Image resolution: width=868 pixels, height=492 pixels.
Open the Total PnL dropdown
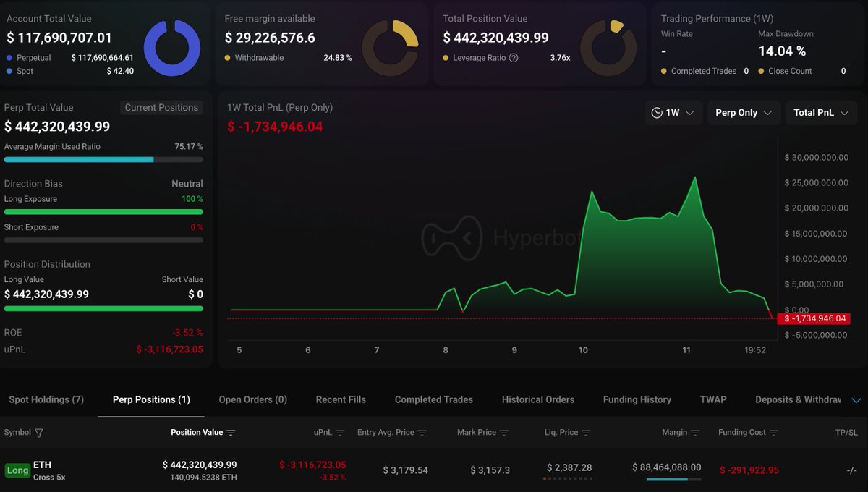point(821,113)
